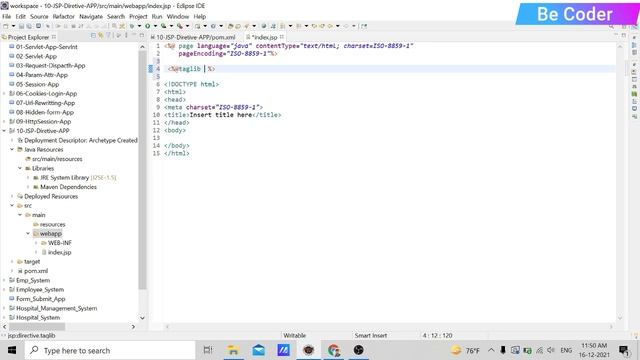This screenshot has height=360, width=640.
Task: Select the 05-Session-App project
Action: pos(37,84)
